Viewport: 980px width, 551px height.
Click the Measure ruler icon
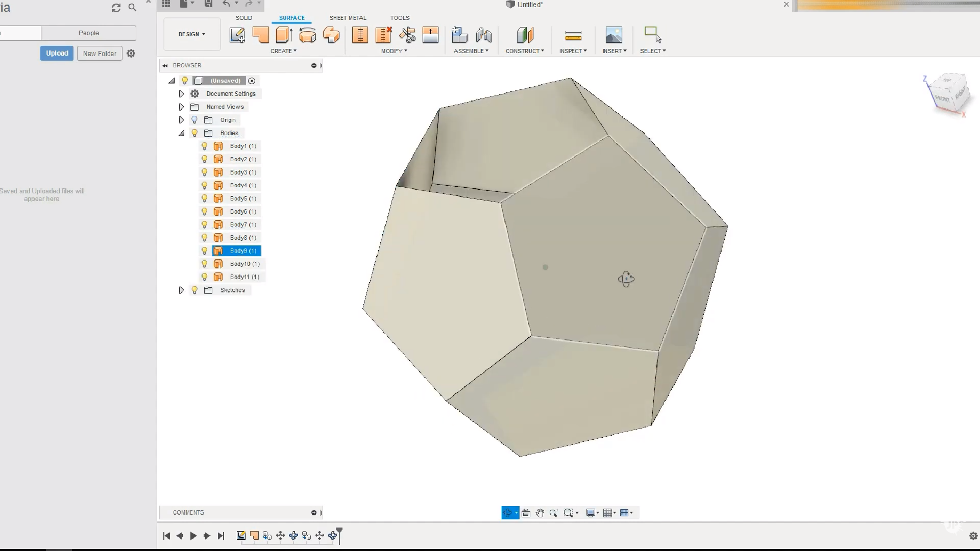[573, 35]
